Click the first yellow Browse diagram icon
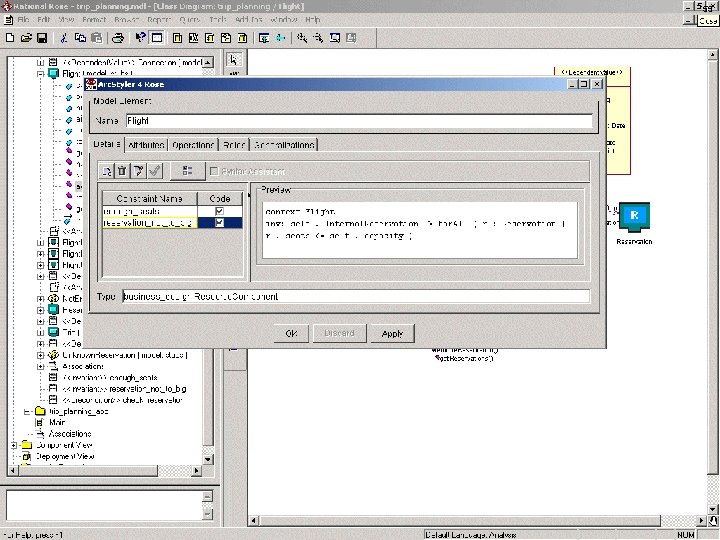The width and height of the screenshot is (720, 540). (x=177, y=38)
